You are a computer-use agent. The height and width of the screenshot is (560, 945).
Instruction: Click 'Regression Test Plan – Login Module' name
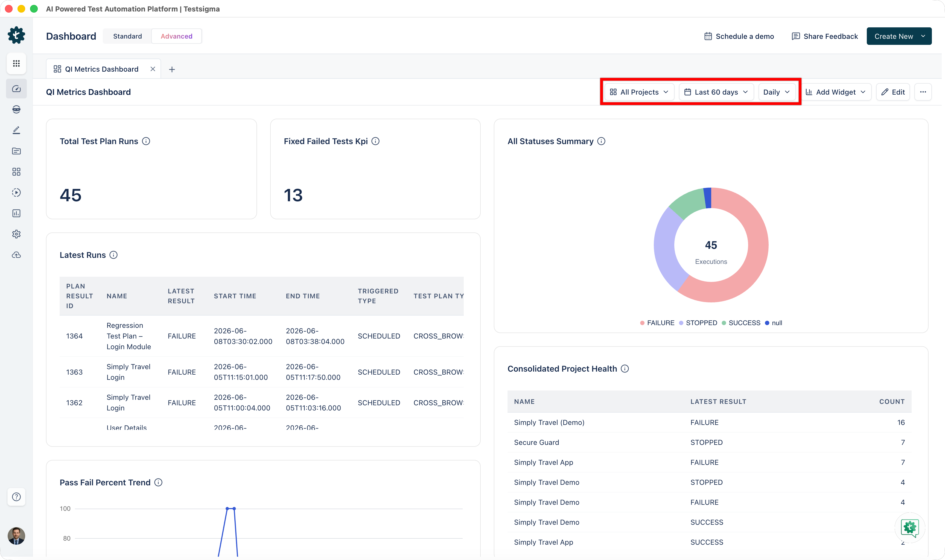129,336
